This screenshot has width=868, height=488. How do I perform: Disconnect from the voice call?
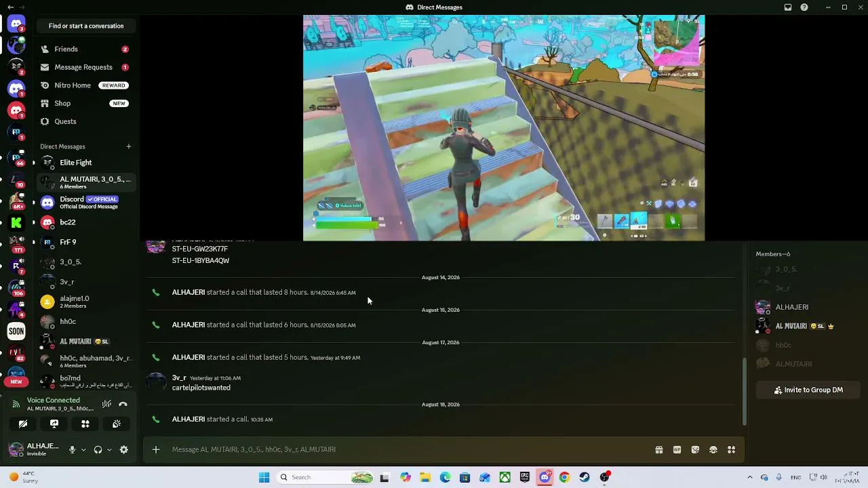[x=123, y=405]
